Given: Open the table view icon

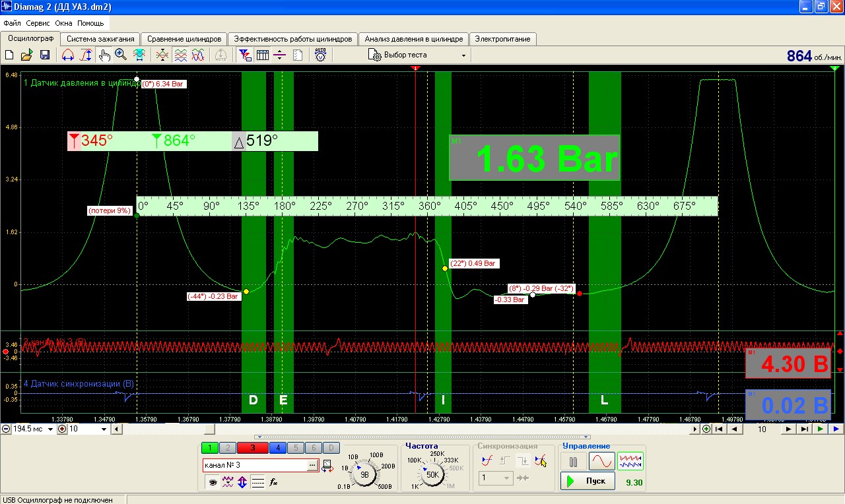Looking at the screenshot, I should click(x=263, y=55).
